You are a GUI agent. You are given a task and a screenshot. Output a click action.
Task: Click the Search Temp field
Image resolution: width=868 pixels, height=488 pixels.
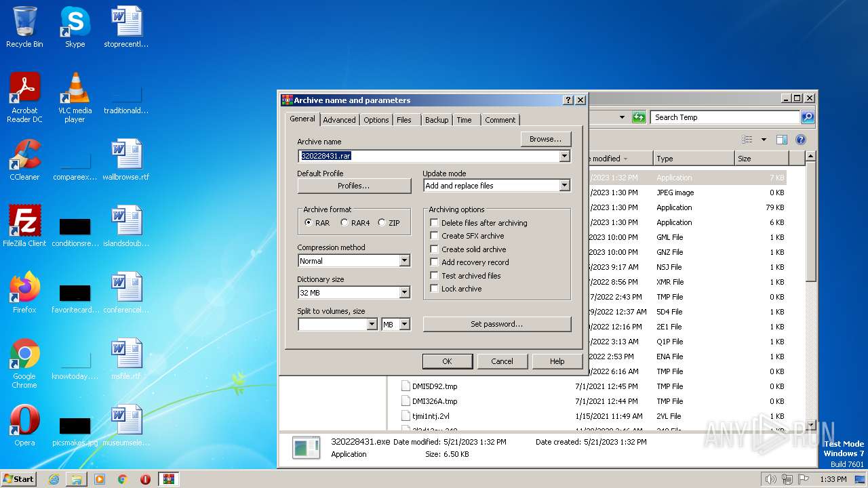(725, 117)
